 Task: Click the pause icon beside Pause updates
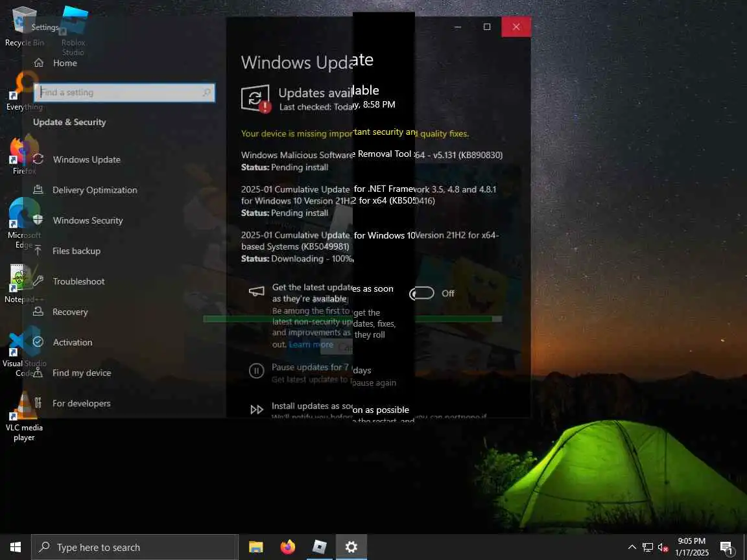point(256,371)
